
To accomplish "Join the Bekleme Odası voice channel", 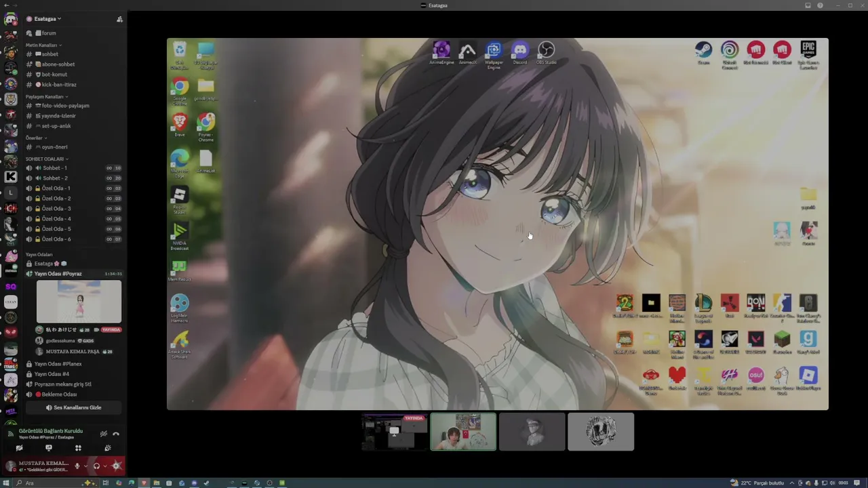I will pyautogui.click(x=73, y=394).
